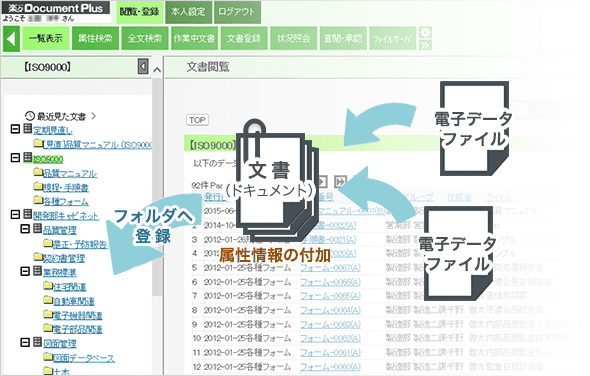
Task: Click the TOP button
Action: pos(197,120)
